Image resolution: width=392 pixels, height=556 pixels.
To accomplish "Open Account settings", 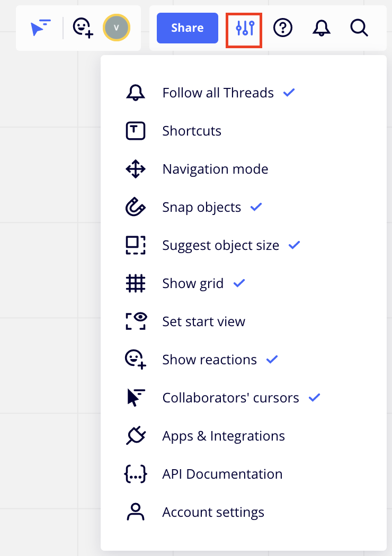I will point(213,513).
